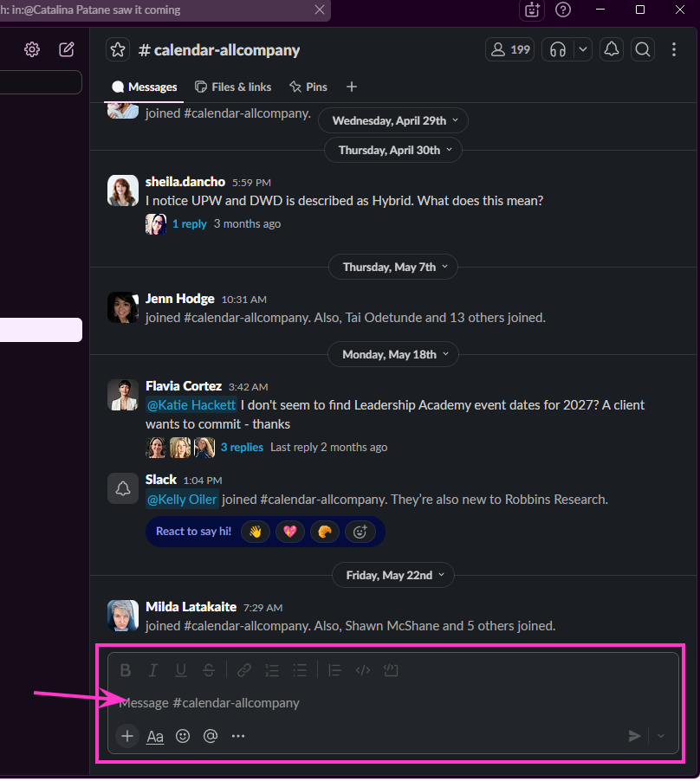Viewport: 700px width, 781px height.
Task: Toggle italic formatting in composer
Action: (x=153, y=670)
